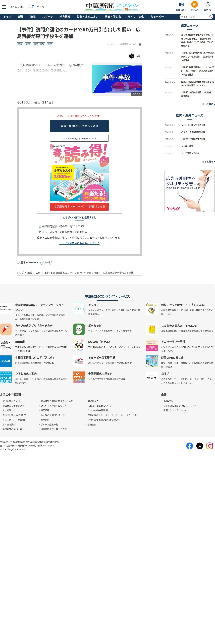Open 殺人未遂容疑で逮捕の女子生徒 headline
Screen dimensions: 215x644
click(x=197, y=40)
